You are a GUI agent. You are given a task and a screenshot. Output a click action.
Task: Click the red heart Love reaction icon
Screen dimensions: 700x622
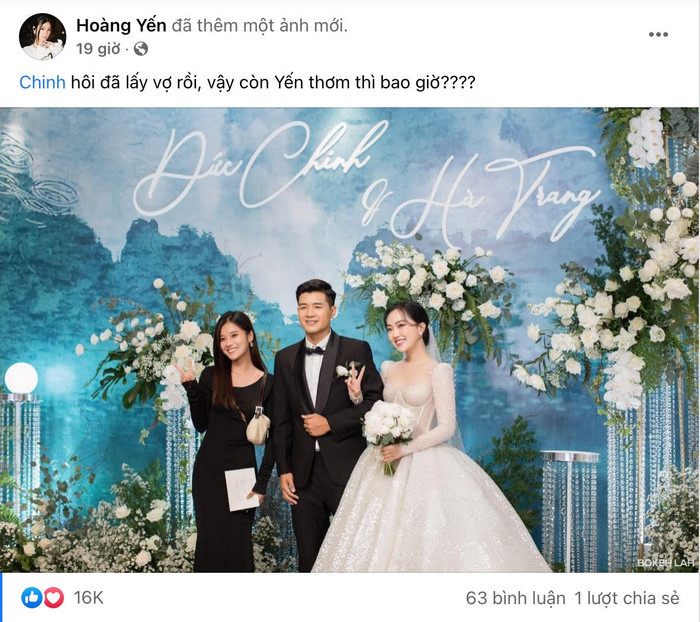coord(54,597)
